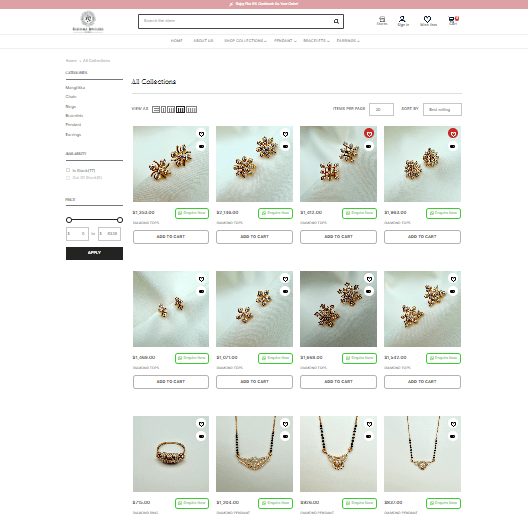Screen dimensions: 528x514
Task: Switch to single-column grid view icon
Action: coord(163,109)
